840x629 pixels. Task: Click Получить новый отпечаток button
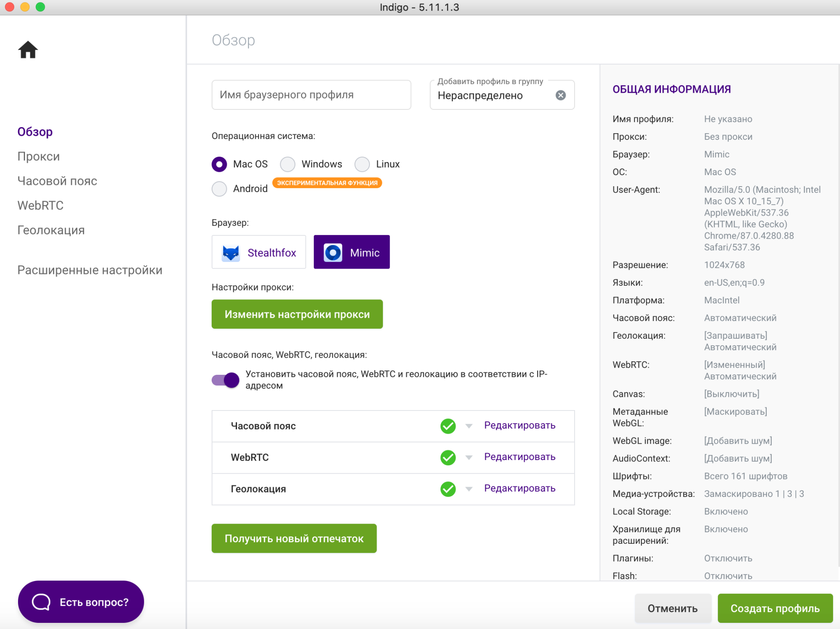(x=294, y=538)
